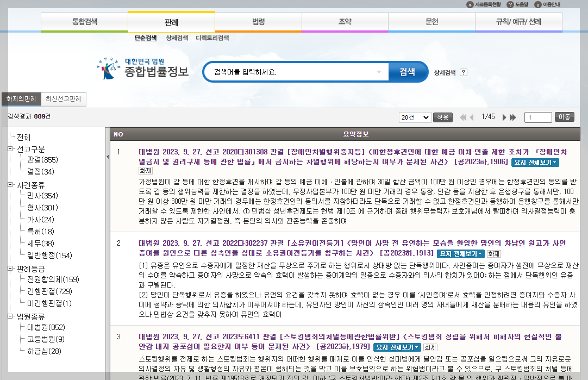Click the page number input field
The image size is (588, 380).
click(537, 117)
